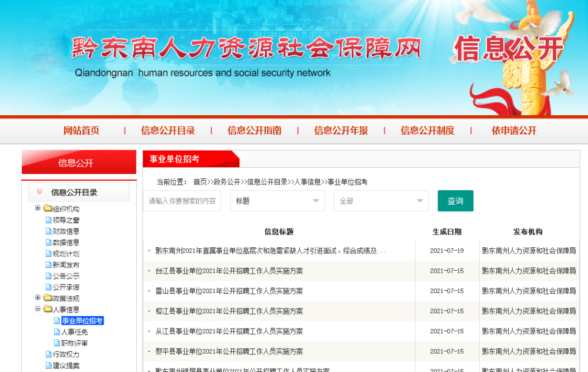Viewport: 588px width, 372px height.
Task: Click the 领导之窗 document icon
Action: coord(48,220)
